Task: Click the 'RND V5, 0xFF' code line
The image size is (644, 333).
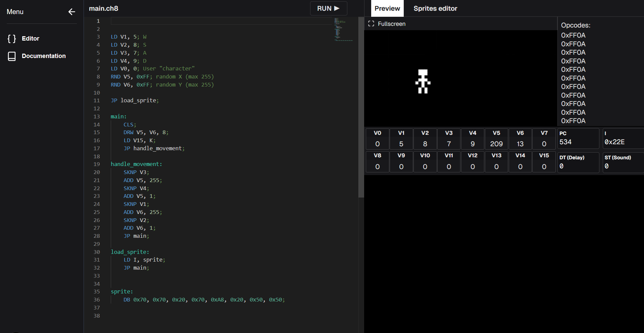Action: [x=162, y=77]
